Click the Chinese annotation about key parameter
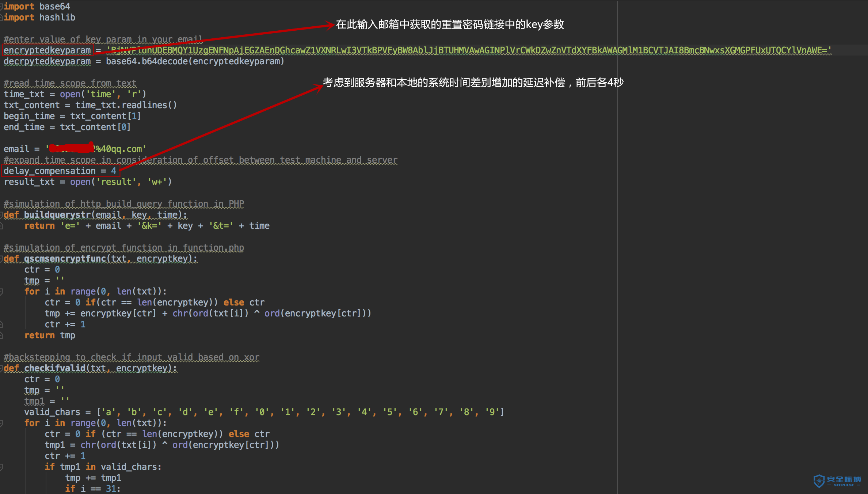868x494 pixels. point(449,24)
